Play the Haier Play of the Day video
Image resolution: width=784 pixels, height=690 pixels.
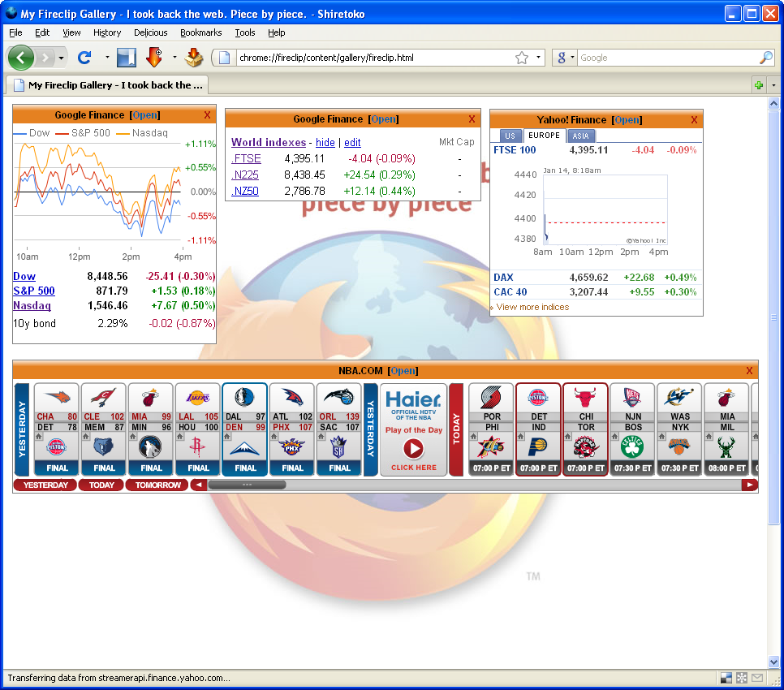coord(413,448)
